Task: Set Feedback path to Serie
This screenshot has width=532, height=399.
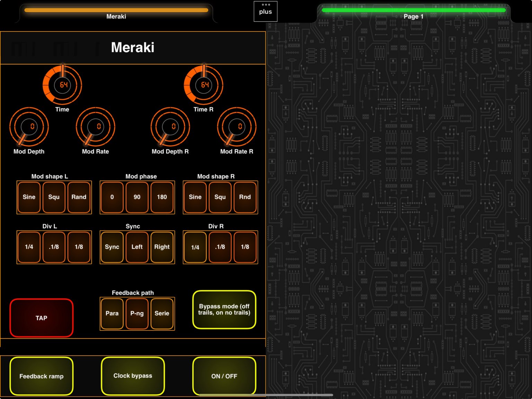Action: 162,314
